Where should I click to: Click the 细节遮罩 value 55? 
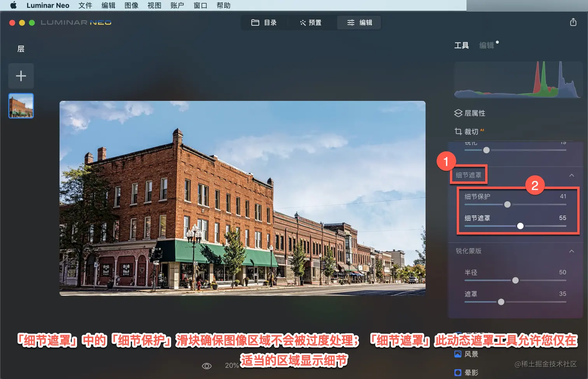[x=563, y=218]
